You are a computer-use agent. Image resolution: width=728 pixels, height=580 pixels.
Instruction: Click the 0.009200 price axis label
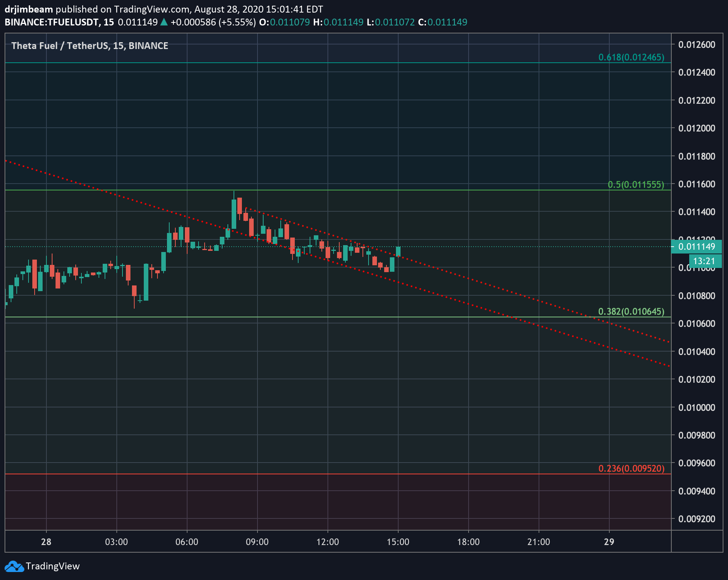(697, 519)
